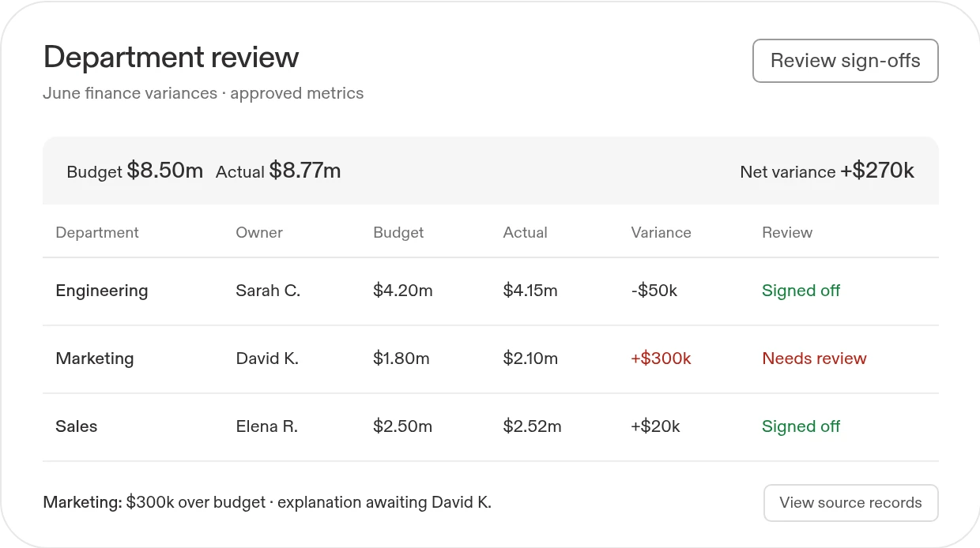Select the Sales department cell
The image size is (980, 548).
[77, 426]
